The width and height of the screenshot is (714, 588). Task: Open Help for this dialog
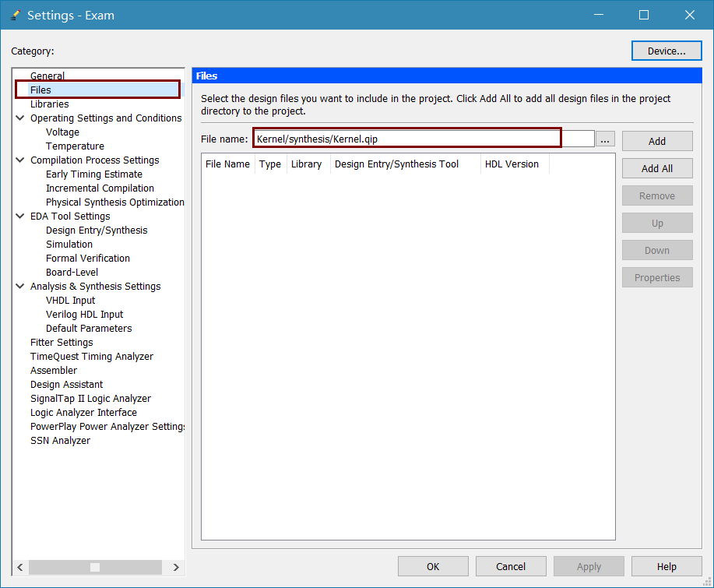click(667, 567)
